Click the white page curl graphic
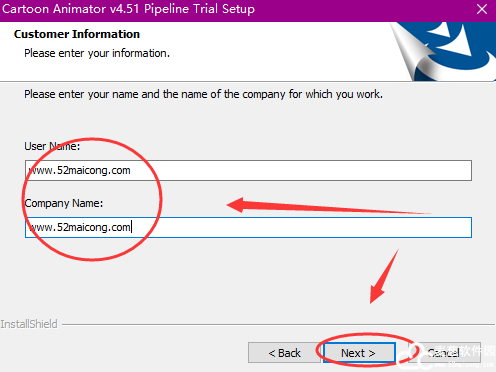The width and height of the screenshot is (496, 372). 413,53
